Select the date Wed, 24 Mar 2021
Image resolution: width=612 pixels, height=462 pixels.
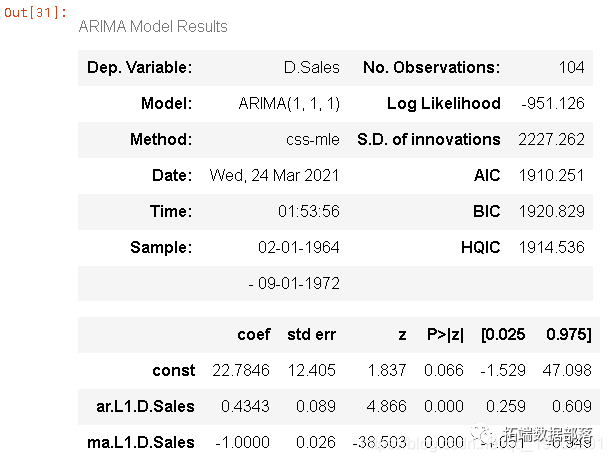coord(274,176)
